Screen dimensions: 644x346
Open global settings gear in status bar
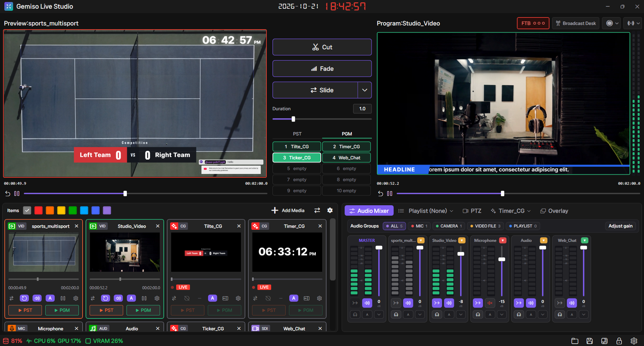(x=634, y=341)
